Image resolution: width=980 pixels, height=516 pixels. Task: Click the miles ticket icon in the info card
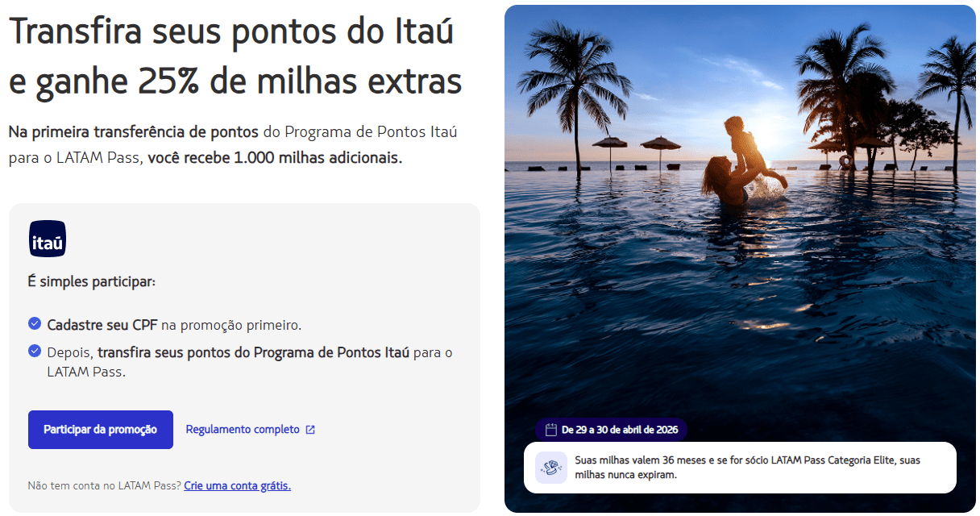(x=552, y=467)
